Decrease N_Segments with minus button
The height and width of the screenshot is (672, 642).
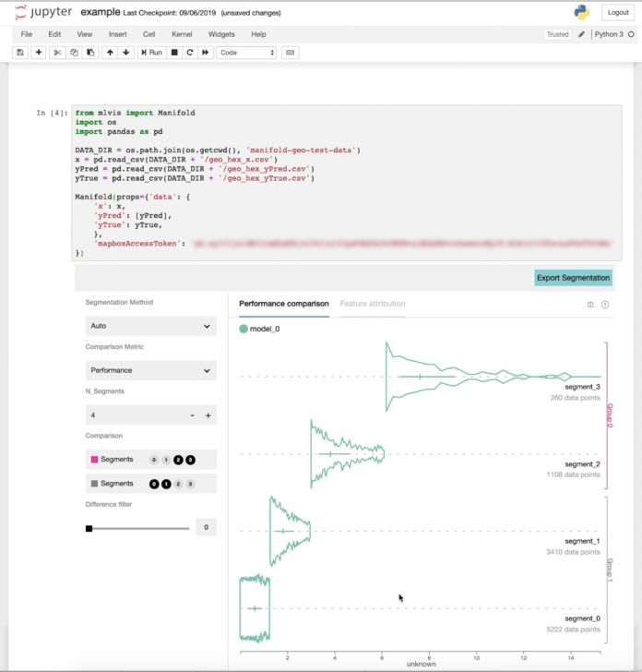(192, 415)
